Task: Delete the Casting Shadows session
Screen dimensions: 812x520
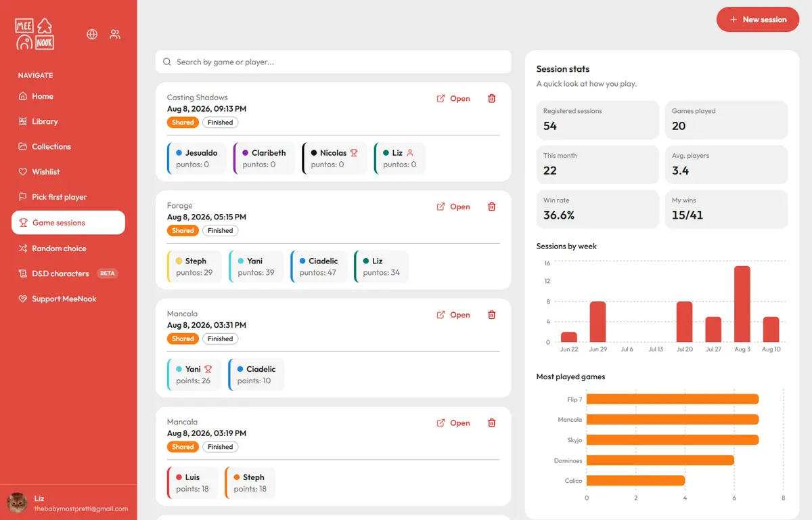Action: click(492, 98)
